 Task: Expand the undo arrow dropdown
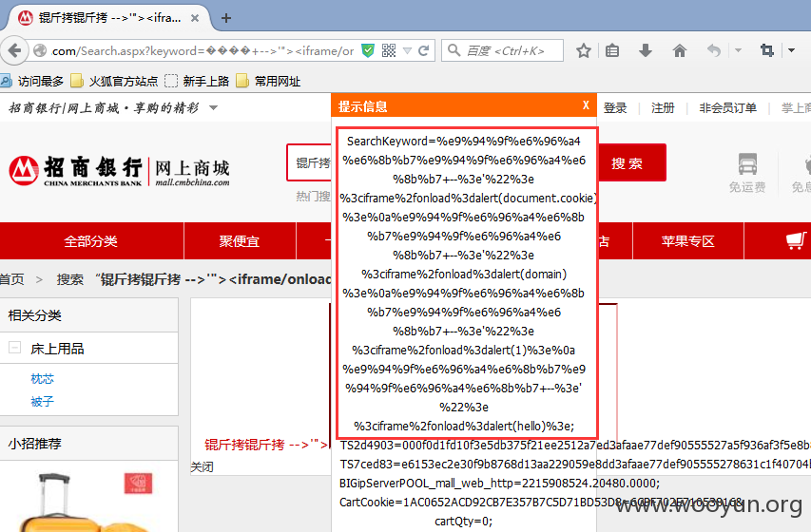pos(738,50)
